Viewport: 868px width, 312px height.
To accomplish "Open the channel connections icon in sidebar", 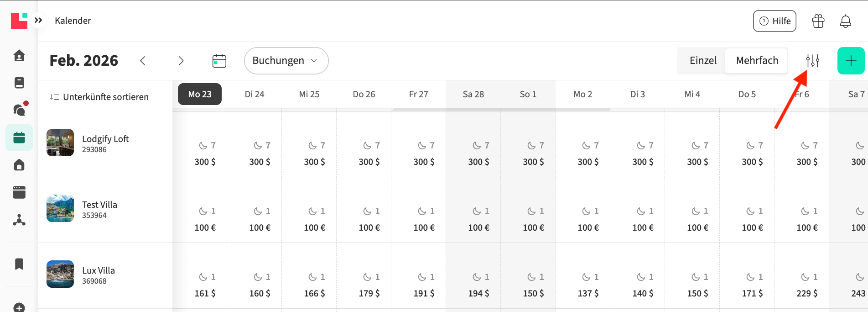I will 19,220.
